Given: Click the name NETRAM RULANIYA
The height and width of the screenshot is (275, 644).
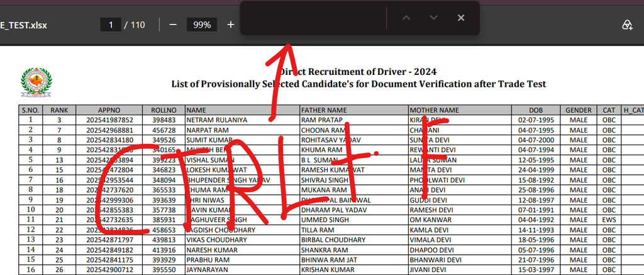Looking at the screenshot, I should (216, 120).
